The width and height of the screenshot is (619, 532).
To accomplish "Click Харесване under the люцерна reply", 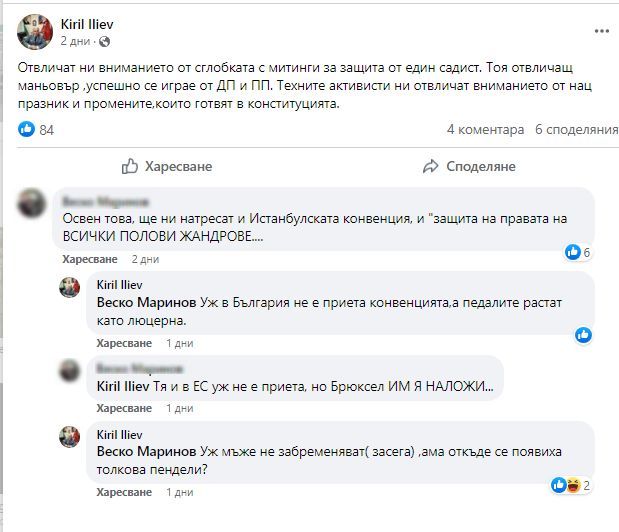I will 124,343.
